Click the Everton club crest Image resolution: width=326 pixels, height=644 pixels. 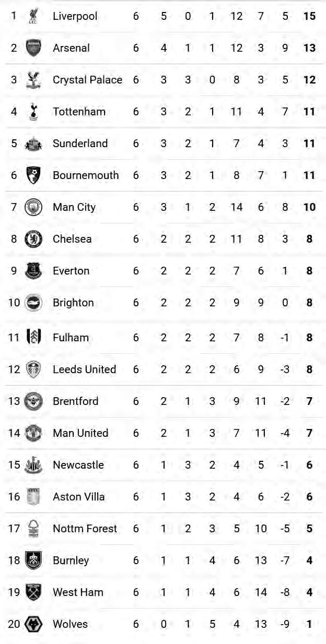click(33, 271)
